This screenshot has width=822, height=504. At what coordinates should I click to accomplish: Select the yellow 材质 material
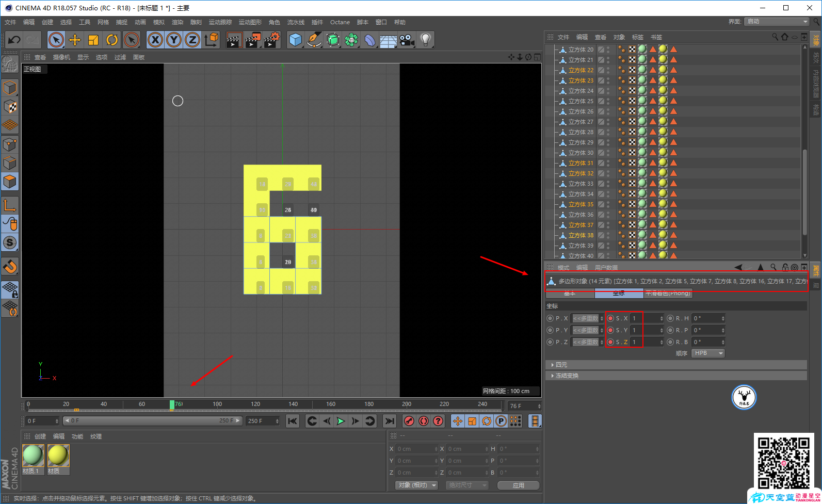[x=58, y=456]
